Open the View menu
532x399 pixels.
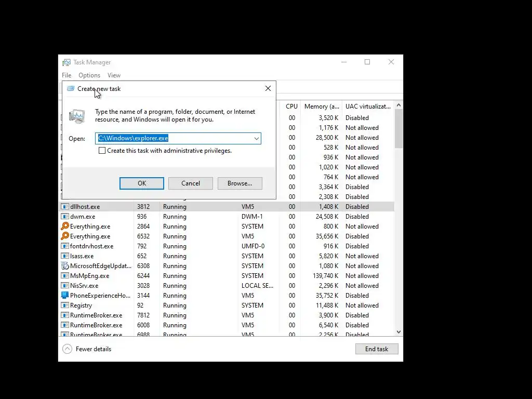[114, 75]
